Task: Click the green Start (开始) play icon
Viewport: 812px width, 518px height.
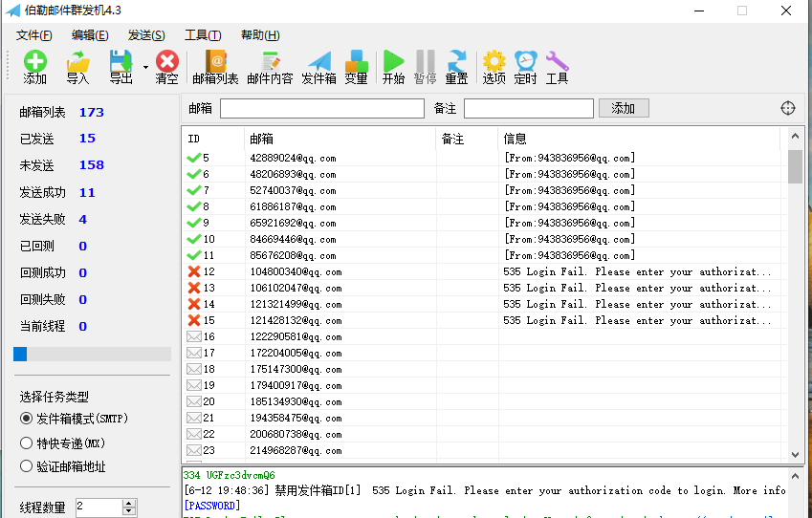Action: point(393,63)
